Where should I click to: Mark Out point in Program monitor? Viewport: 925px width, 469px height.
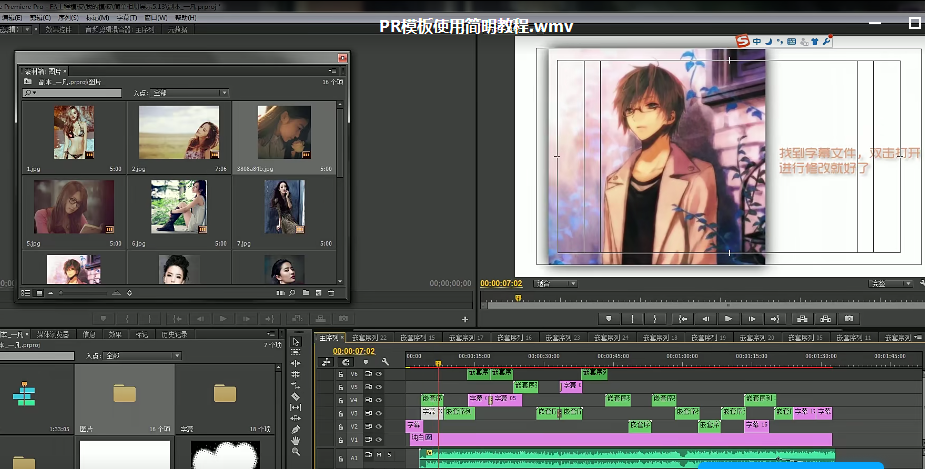tap(655, 319)
